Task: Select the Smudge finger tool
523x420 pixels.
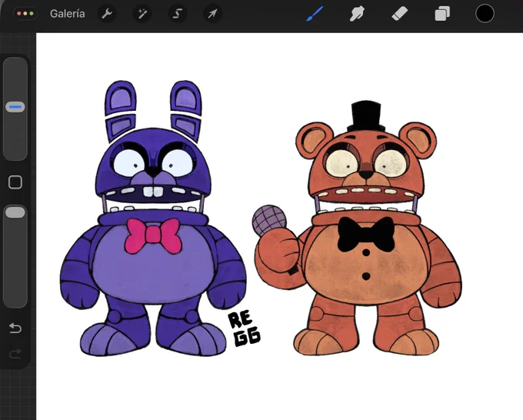Action: [357, 14]
